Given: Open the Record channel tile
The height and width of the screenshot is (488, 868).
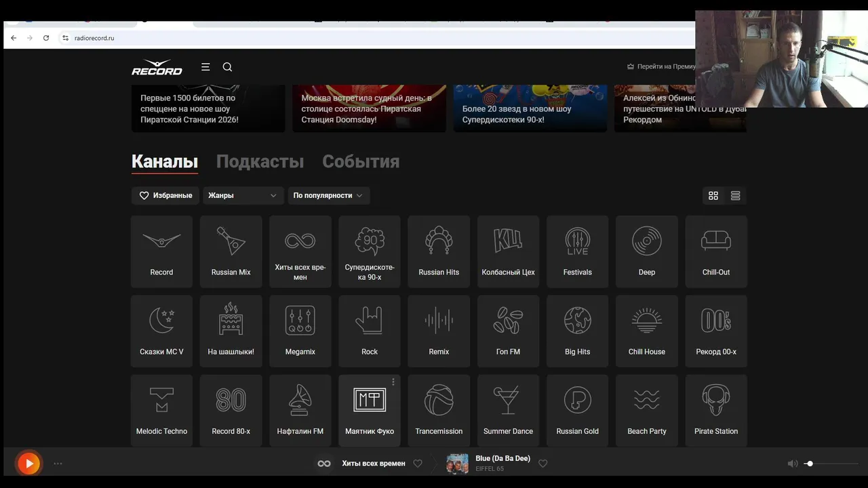Looking at the screenshot, I should point(161,251).
